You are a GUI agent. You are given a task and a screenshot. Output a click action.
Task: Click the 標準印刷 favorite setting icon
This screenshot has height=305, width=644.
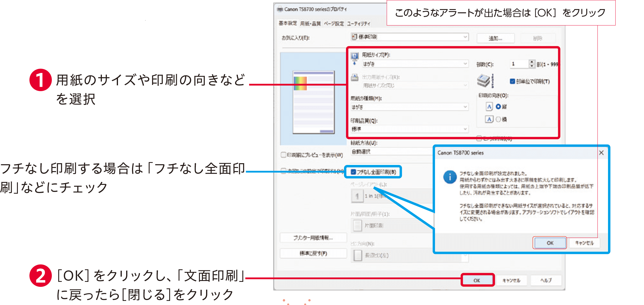coord(354,37)
